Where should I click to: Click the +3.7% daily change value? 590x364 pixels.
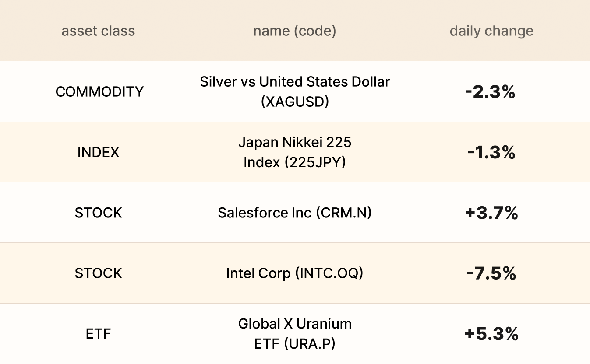(491, 213)
